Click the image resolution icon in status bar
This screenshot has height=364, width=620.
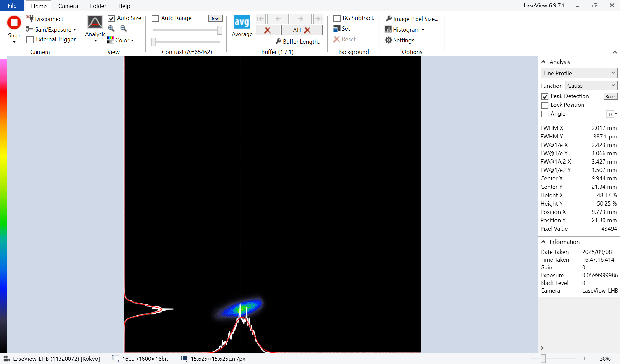[115, 358]
